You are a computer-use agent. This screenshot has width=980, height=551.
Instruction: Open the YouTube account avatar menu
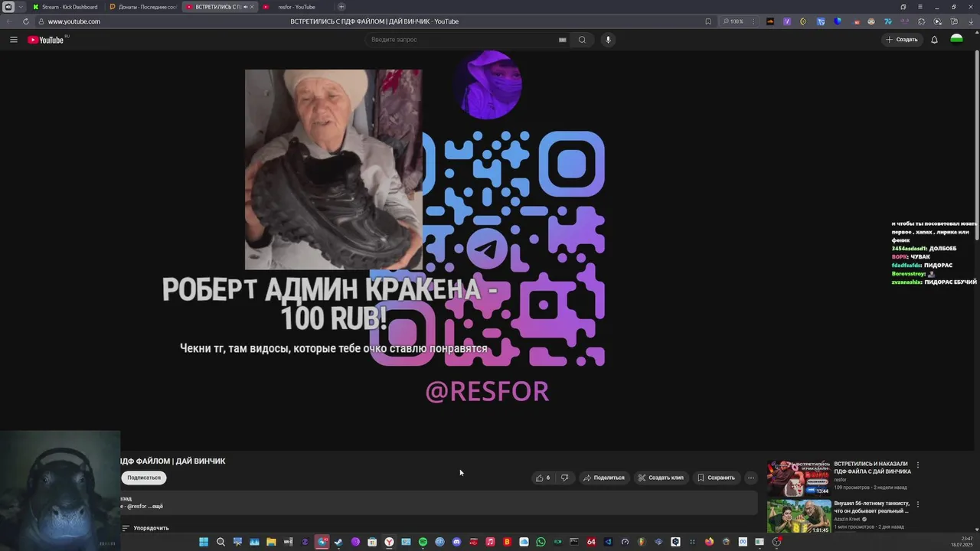[956, 39]
